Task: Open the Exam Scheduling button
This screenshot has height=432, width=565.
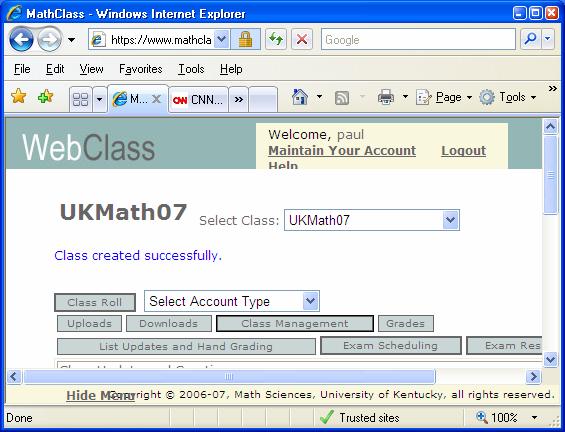Action: pos(391,346)
